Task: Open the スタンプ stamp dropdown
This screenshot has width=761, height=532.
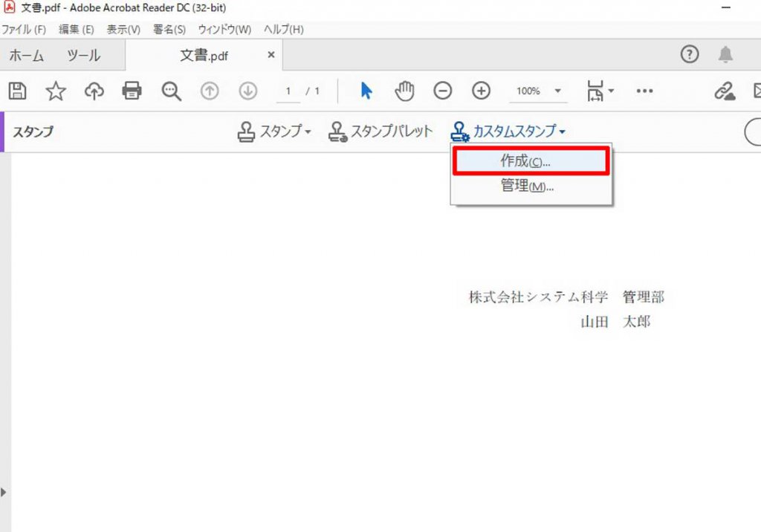Action: point(274,132)
